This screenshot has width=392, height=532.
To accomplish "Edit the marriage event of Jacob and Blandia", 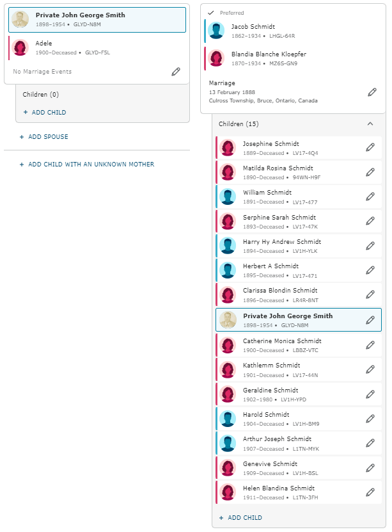I will [x=372, y=92].
